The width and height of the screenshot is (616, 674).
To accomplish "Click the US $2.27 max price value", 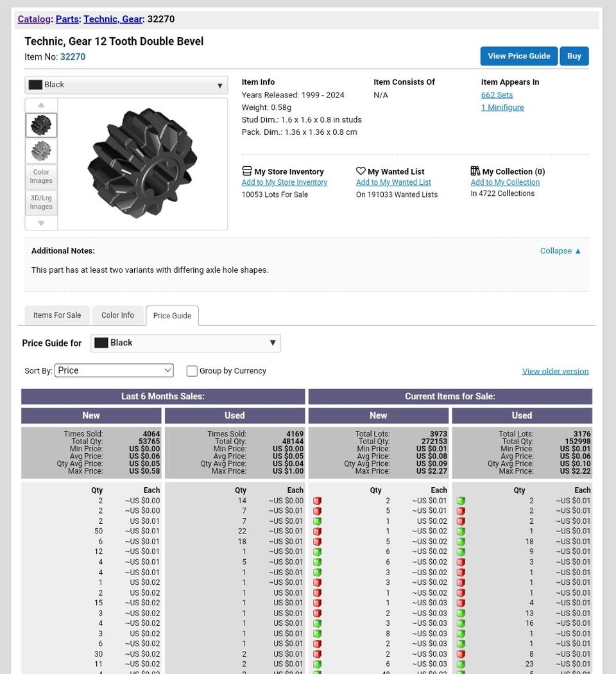I will (x=432, y=471).
